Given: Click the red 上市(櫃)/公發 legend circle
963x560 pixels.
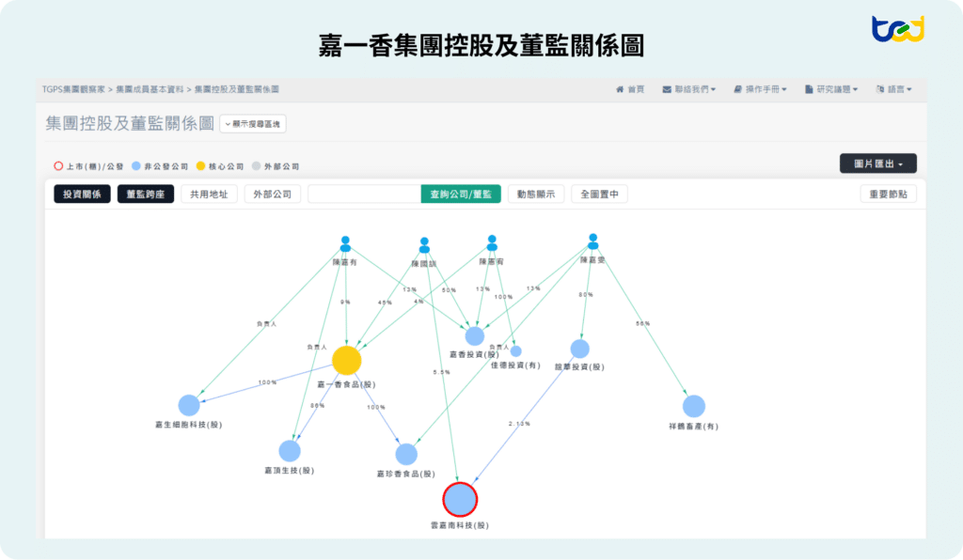Looking at the screenshot, I should click(58, 166).
